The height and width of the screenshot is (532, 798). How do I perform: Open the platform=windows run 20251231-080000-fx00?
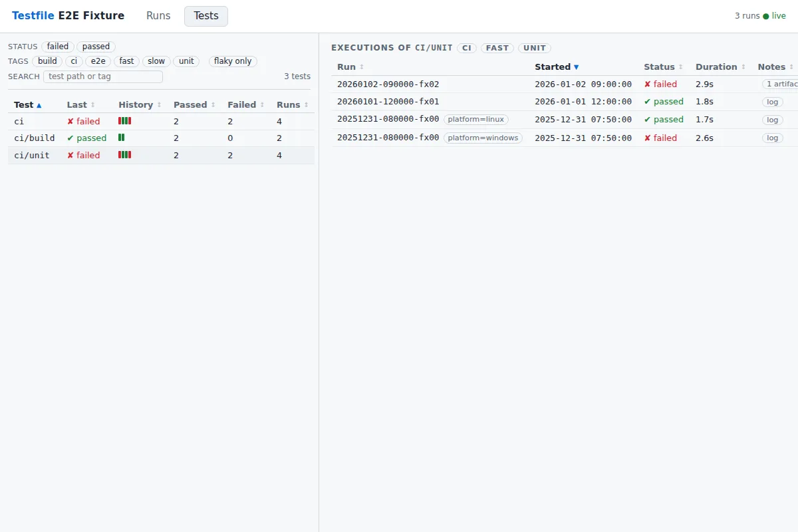388,138
